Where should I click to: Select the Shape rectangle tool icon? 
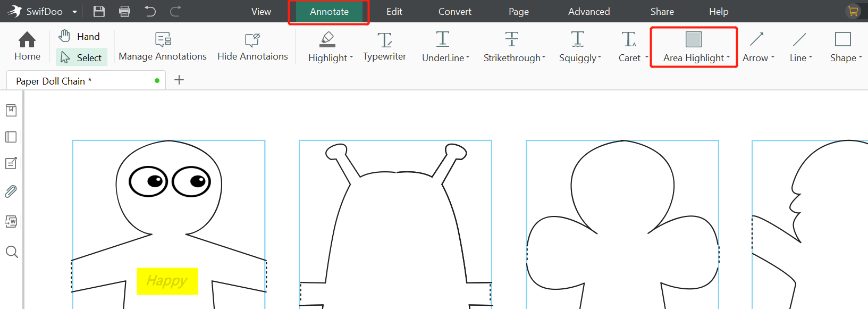pos(843,39)
